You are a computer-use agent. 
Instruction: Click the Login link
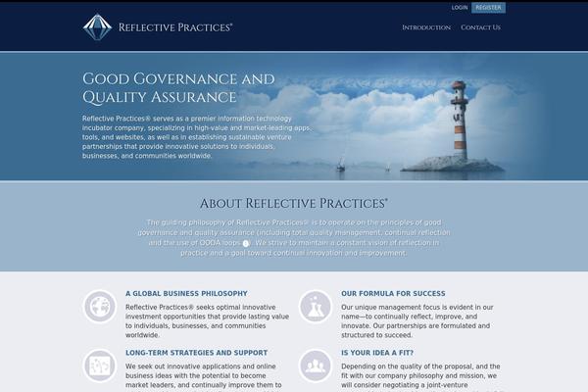tap(460, 8)
